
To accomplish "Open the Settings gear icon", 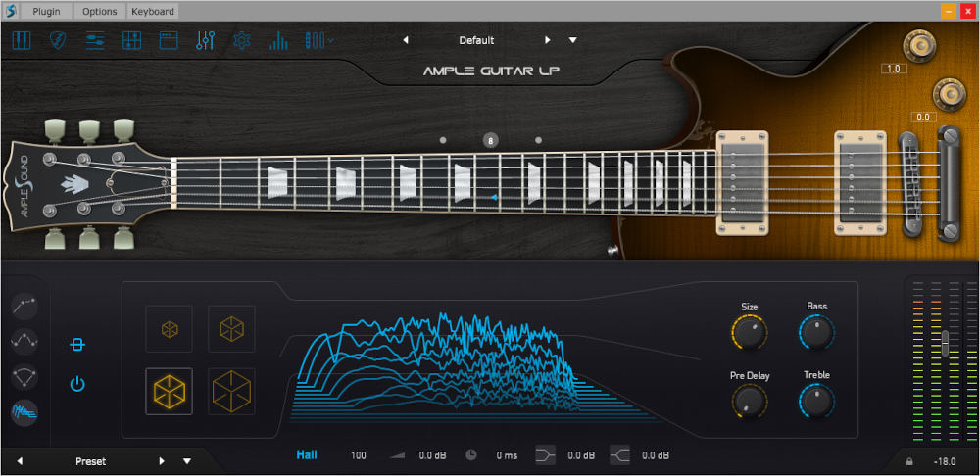I will tap(242, 40).
